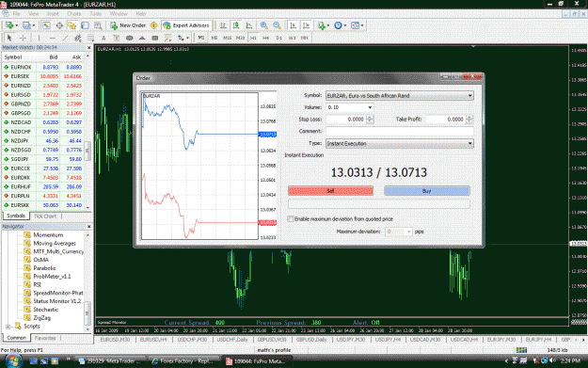Open the Profiles toolbar icon

click(x=26, y=25)
